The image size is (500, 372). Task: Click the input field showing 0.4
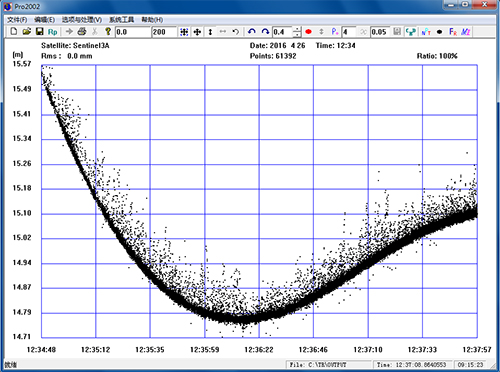pyautogui.click(x=282, y=32)
